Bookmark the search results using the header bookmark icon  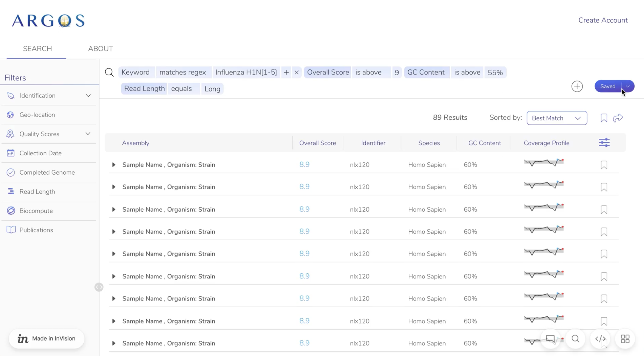pos(604,118)
